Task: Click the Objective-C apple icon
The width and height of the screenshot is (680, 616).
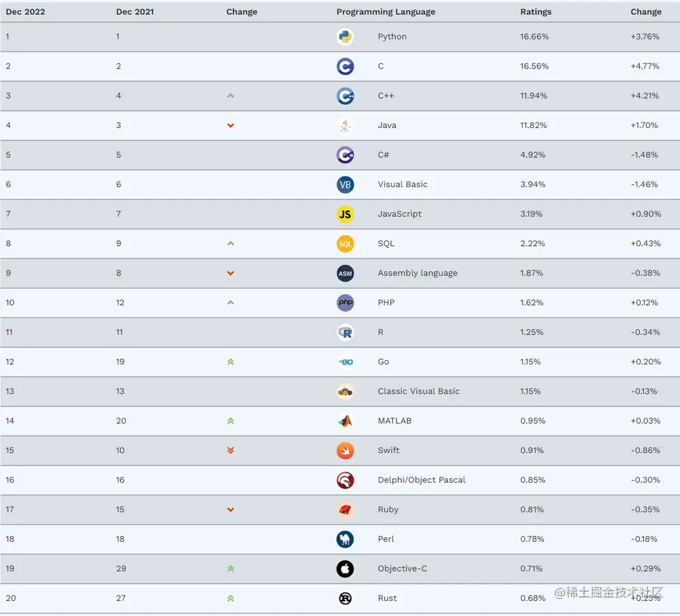Action: pyautogui.click(x=345, y=569)
